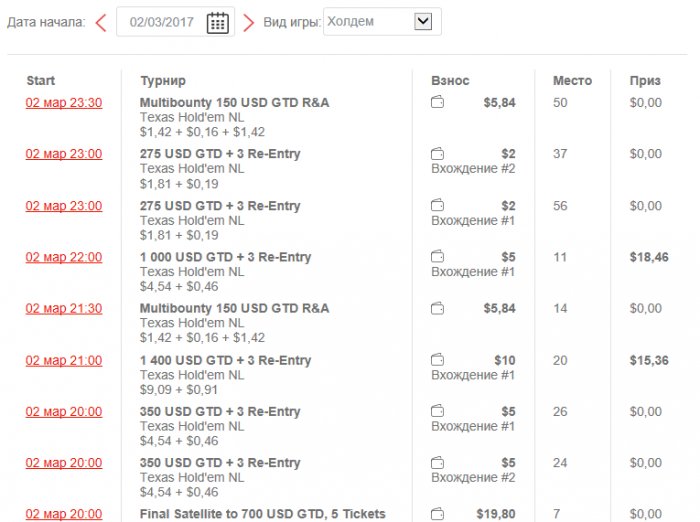Click wallet icon for 1 000 USD GTD buy-in
The image size is (700, 522).
pos(438,257)
